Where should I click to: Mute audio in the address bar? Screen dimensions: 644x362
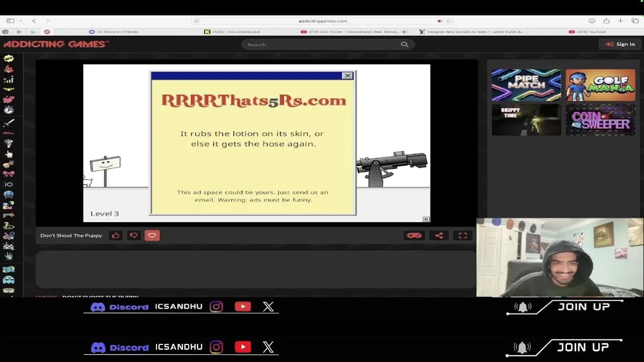coord(440,21)
